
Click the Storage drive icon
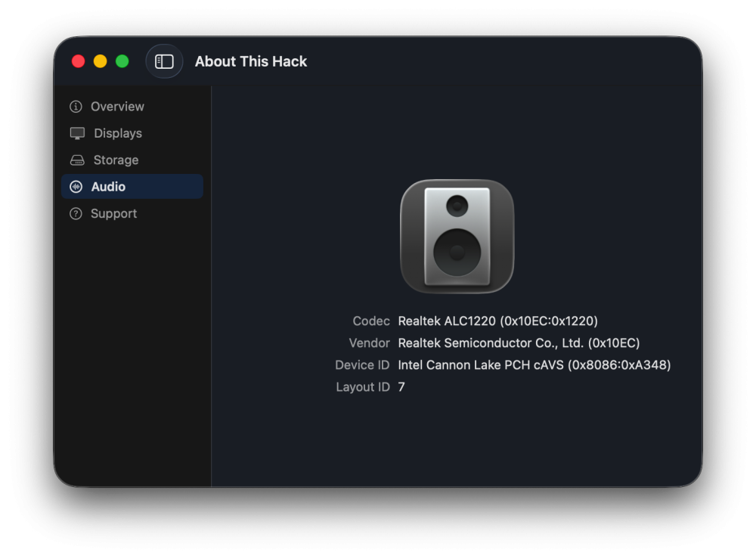pos(77,160)
